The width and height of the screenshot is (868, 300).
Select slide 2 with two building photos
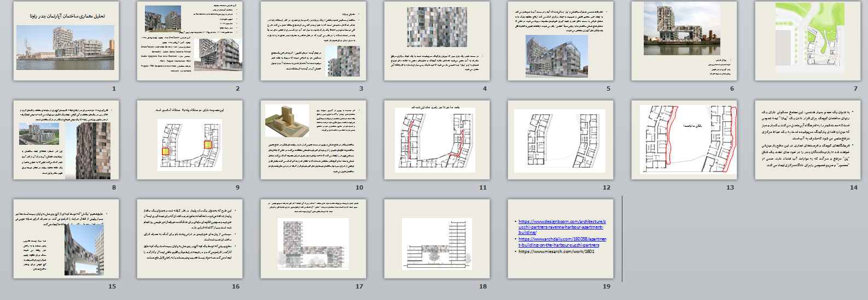[189, 41]
